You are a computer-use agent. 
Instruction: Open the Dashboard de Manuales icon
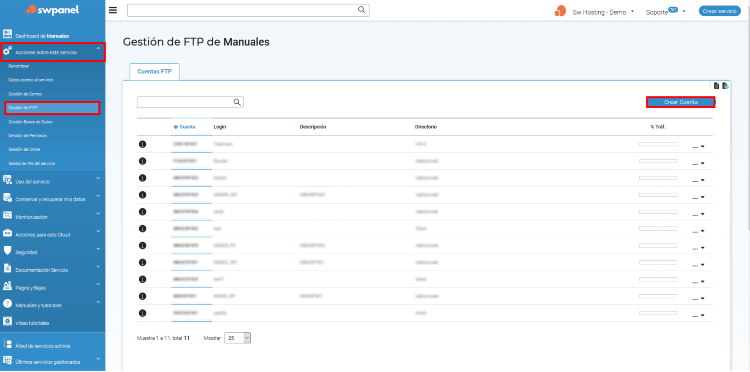[x=7, y=34]
